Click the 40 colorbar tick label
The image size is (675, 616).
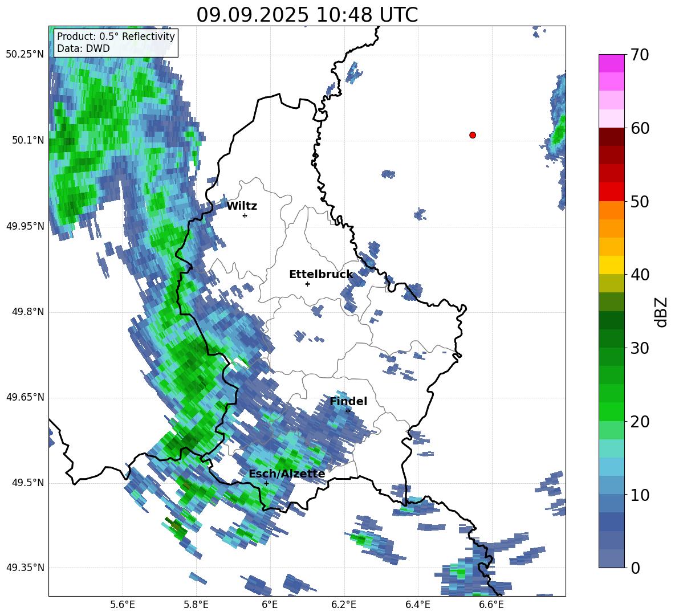(x=640, y=275)
